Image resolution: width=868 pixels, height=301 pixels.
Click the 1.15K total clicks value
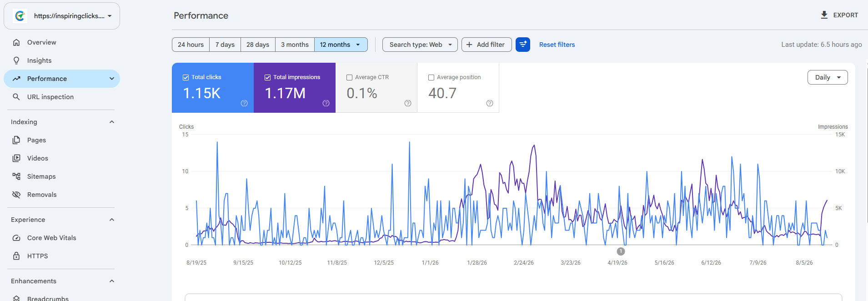202,93
